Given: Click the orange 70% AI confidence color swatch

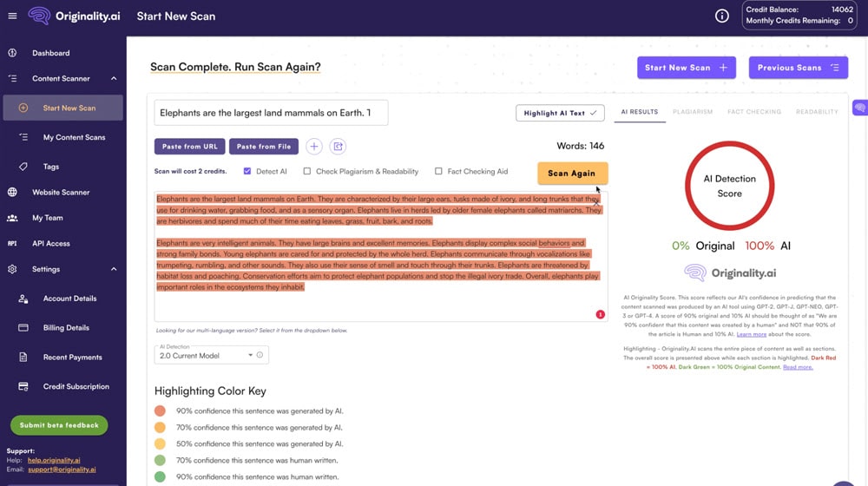Looking at the screenshot, I should pyautogui.click(x=160, y=427).
